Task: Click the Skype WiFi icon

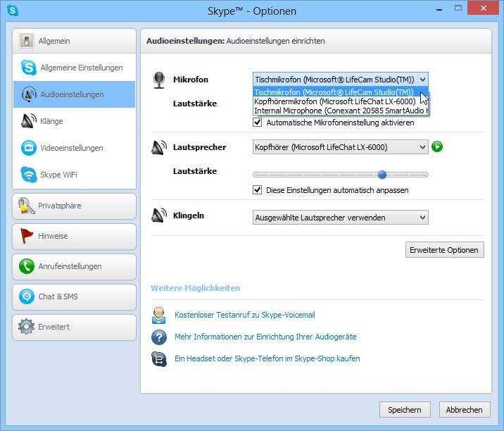Action: click(28, 175)
